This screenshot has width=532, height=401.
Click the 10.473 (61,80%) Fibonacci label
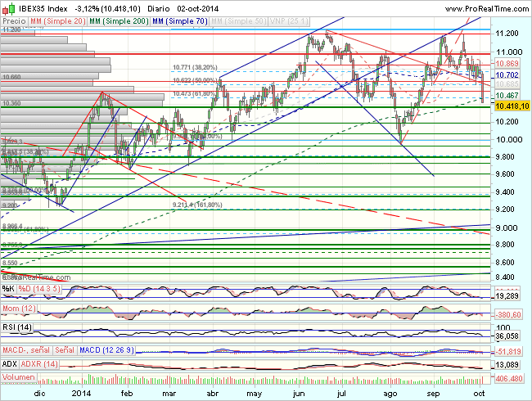[195, 93]
